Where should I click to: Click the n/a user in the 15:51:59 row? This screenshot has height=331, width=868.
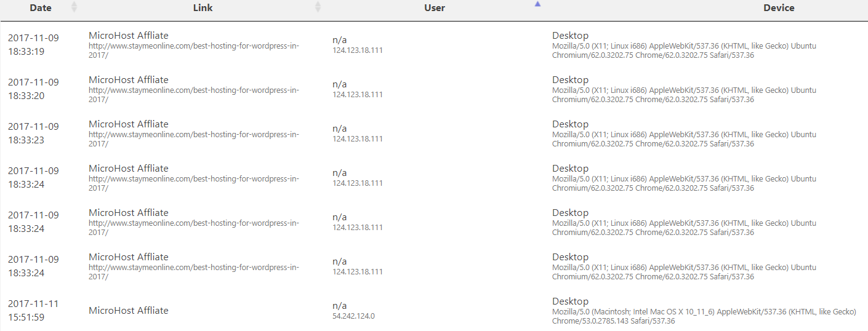click(339, 306)
